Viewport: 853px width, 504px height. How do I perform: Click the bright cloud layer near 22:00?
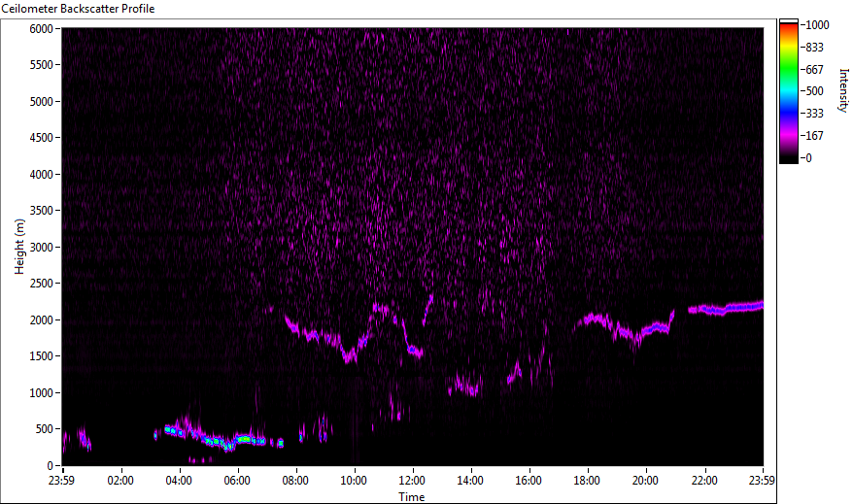pos(726,308)
